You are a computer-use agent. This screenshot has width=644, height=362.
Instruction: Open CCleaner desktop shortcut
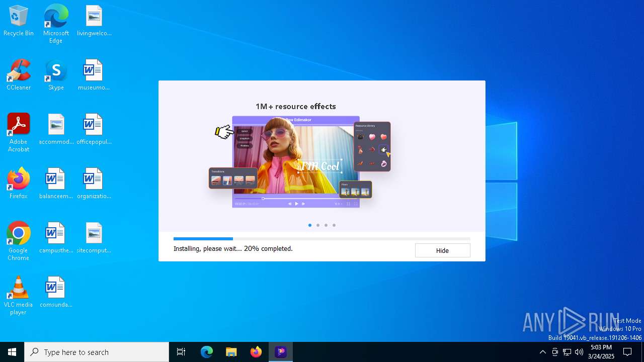click(19, 75)
